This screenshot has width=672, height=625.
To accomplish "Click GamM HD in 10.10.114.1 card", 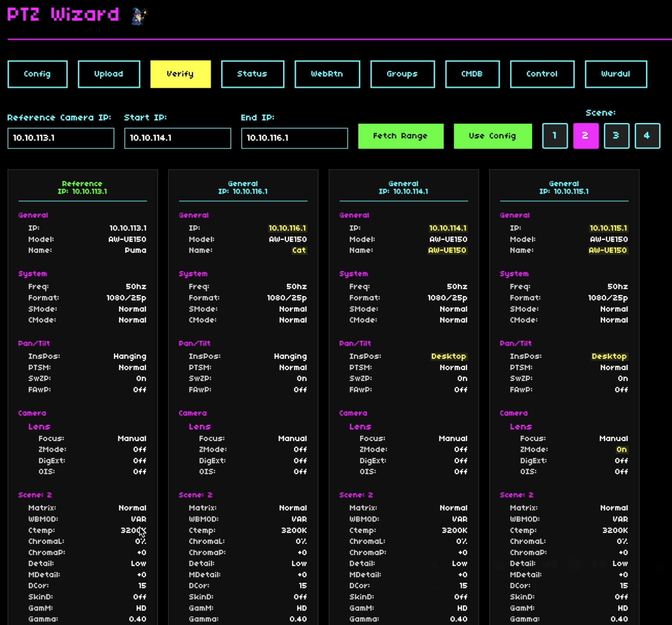I will click(x=462, y=608).
